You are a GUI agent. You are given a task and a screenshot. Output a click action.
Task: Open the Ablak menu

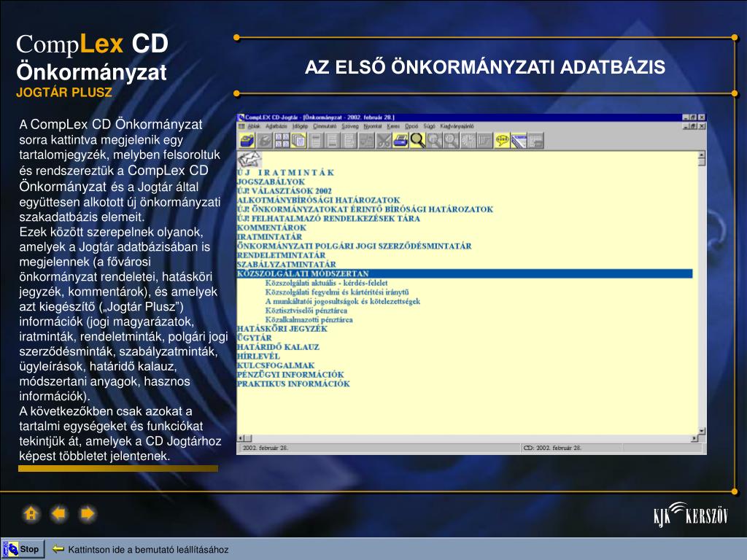[x=254, y=126]
